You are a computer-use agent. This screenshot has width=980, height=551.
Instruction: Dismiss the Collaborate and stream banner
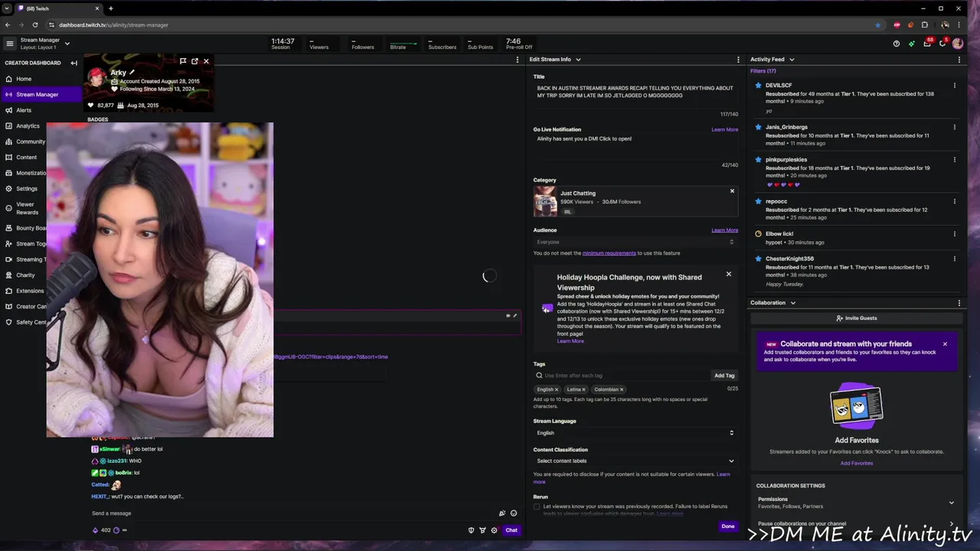pos(945,344)
